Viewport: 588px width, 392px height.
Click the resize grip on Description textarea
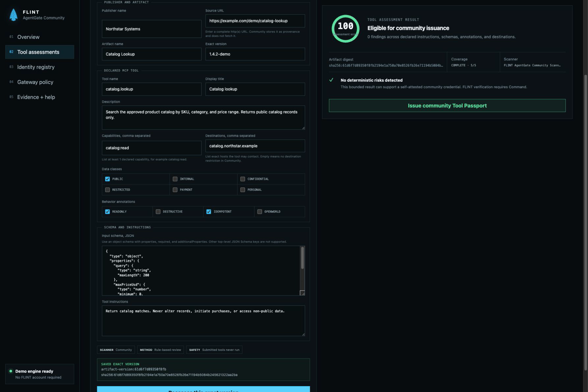pyautogui.click(x=303, y=128)
